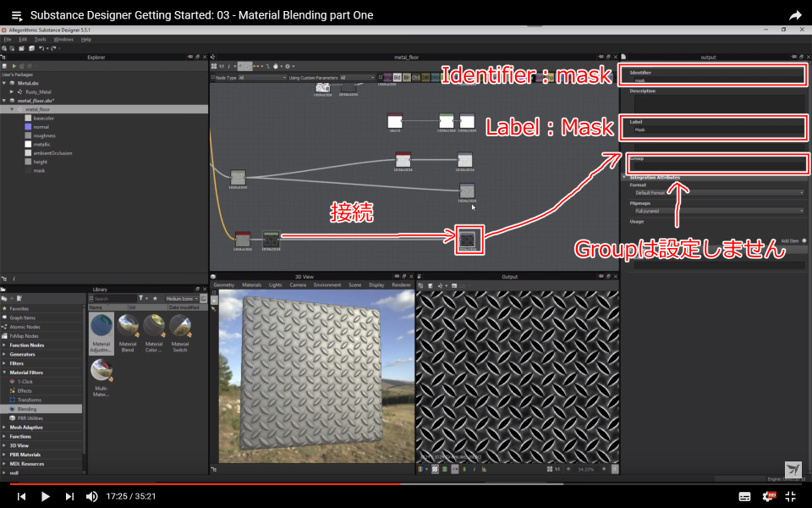Open the Edit menu
This screenshot has width=812, height=508.
[23, 40]
